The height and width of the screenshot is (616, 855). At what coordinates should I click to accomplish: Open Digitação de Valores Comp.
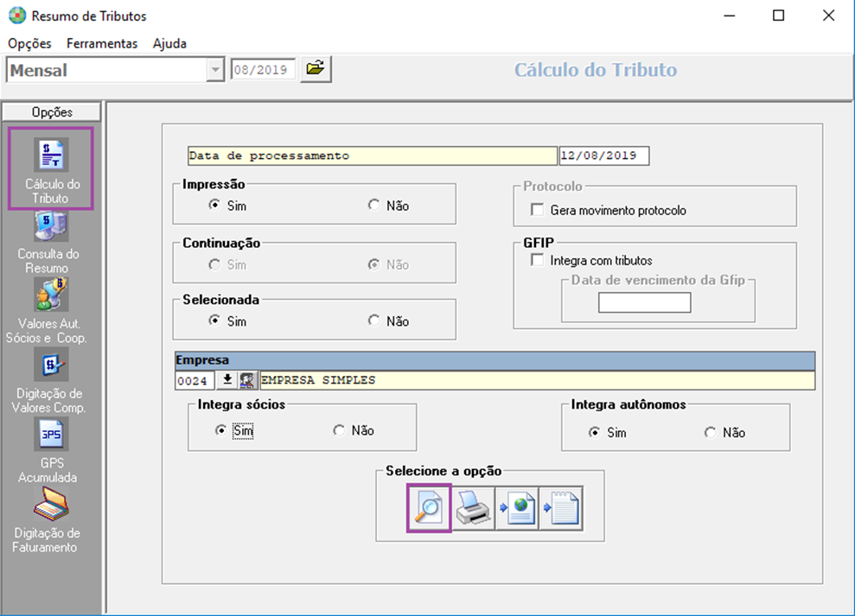pos(50,382)
